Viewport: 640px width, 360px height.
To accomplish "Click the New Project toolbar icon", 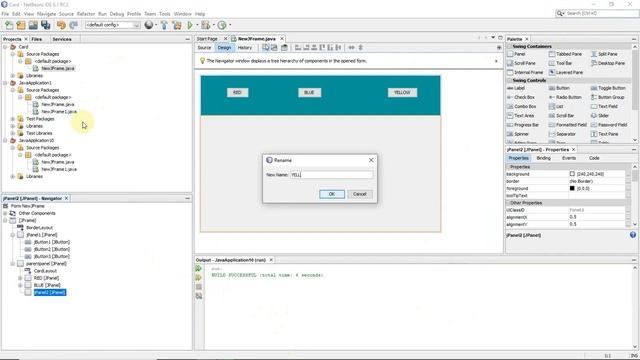I will [21, 25].
